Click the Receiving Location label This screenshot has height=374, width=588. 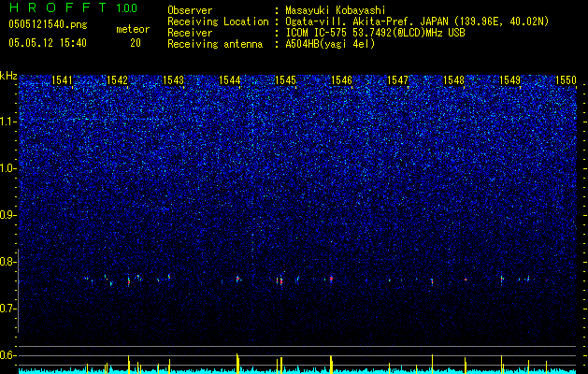point(218,22)
